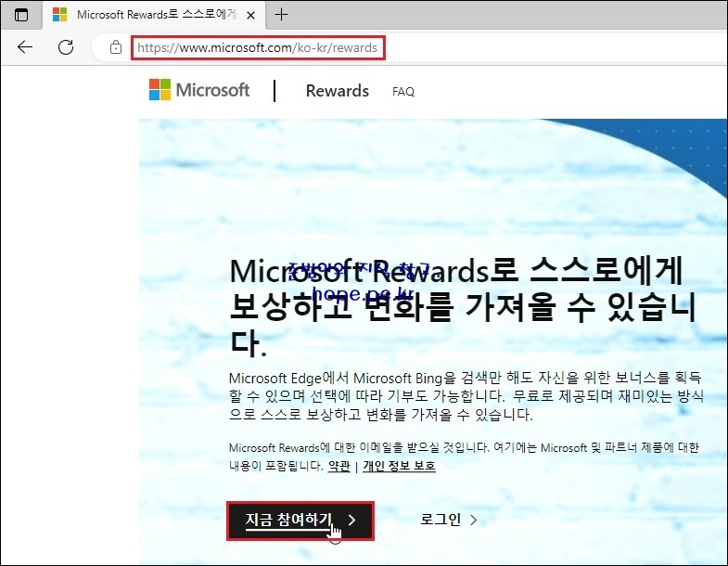The height and width of the screenshot is (566, 728).
Task: Open the 약관 terms link
Action: 338,466
